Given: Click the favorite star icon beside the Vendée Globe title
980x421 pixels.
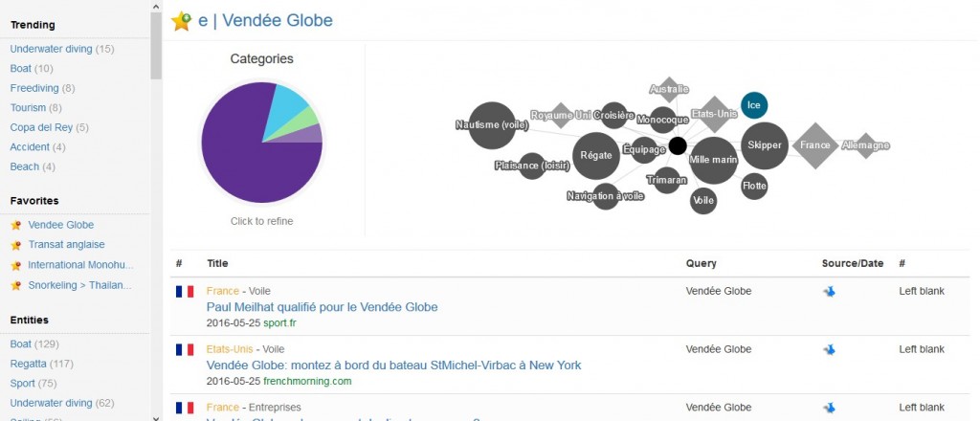Looking at the screenshot, I should [x=181, y=21].
